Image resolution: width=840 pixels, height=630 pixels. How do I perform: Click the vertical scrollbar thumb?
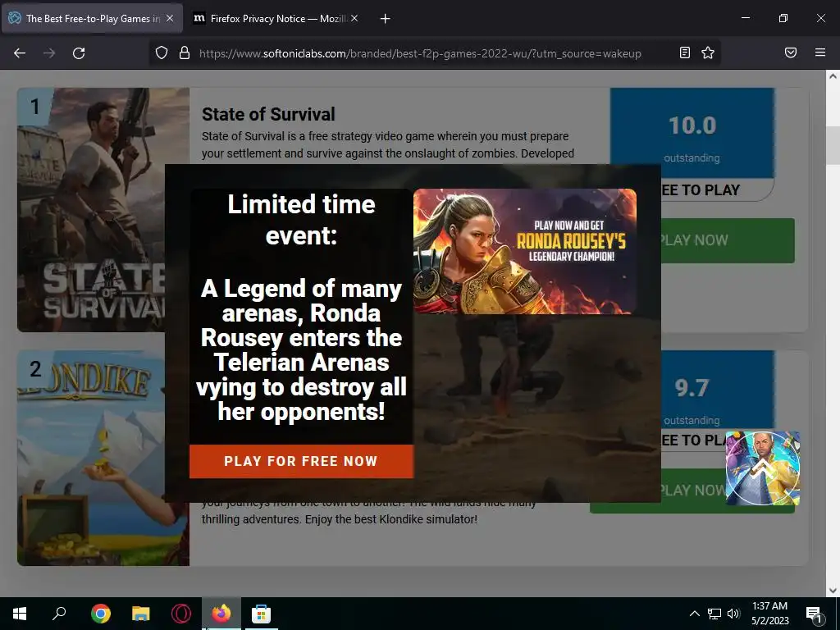[833, 145]
